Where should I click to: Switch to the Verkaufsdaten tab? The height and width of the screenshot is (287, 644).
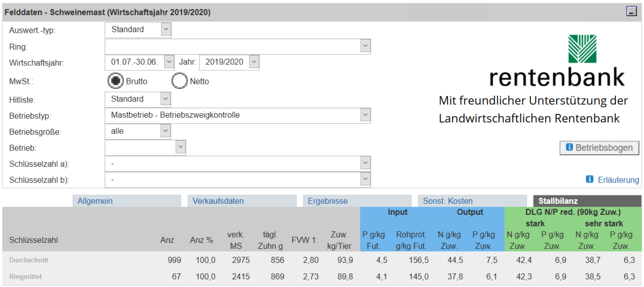242,201
